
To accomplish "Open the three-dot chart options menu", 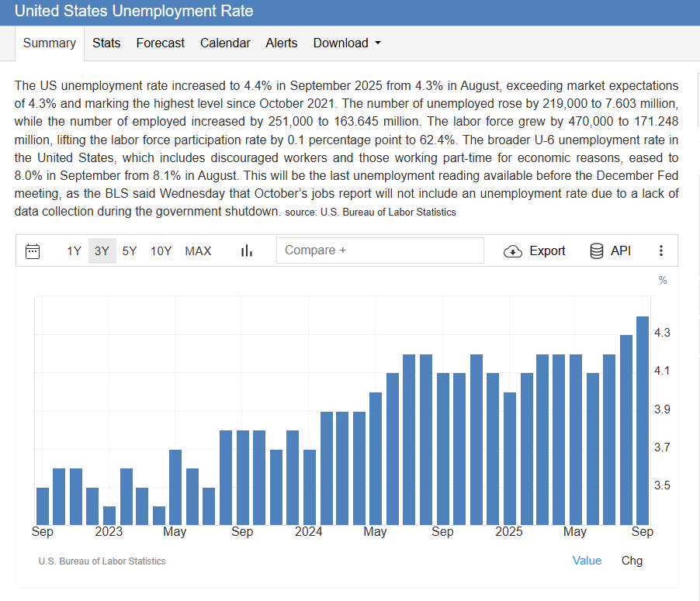I will tap(661, 251).
